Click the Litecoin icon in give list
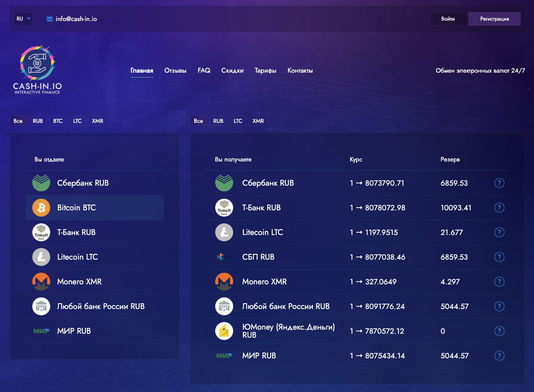This screenshot has height=392, width=534. (41, 257)
